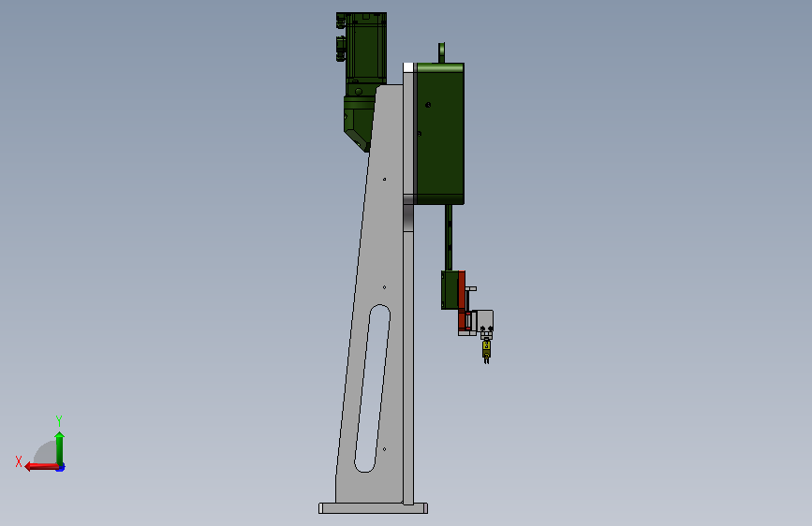Select the green servo motor at top
This screenshot has height=526, width=812.
click(365, 48)
